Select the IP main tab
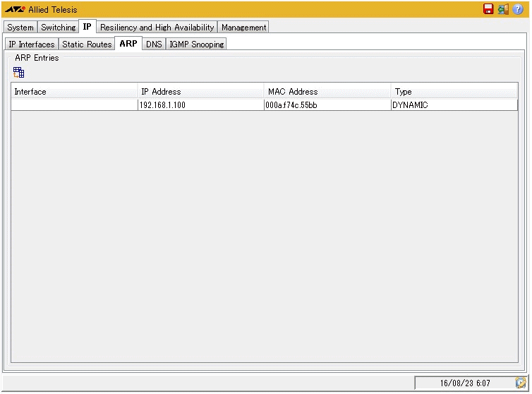Screen dimensions: 532x394 click(87, 27)
